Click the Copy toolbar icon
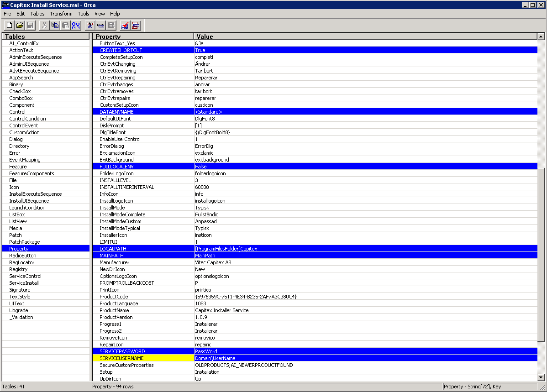 tap(55, 25)
